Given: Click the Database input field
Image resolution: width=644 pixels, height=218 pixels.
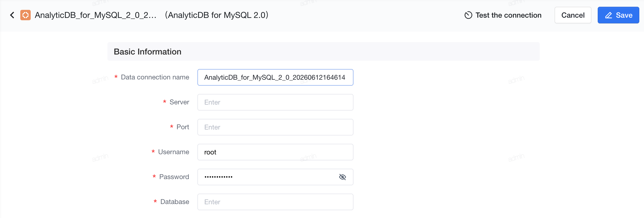Looking at the screenshot, I should click(x=275, y=202).
